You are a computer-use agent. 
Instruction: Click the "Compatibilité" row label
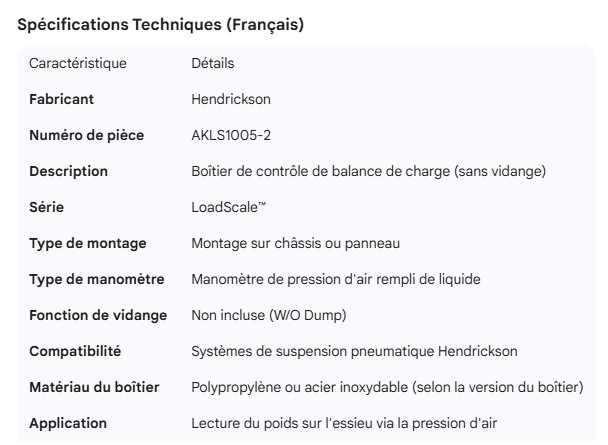[x=75, y=351]
